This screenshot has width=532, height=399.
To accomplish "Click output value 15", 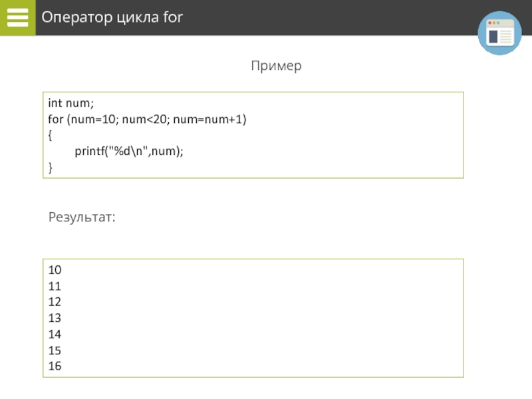I will click(x=55, y=350).
